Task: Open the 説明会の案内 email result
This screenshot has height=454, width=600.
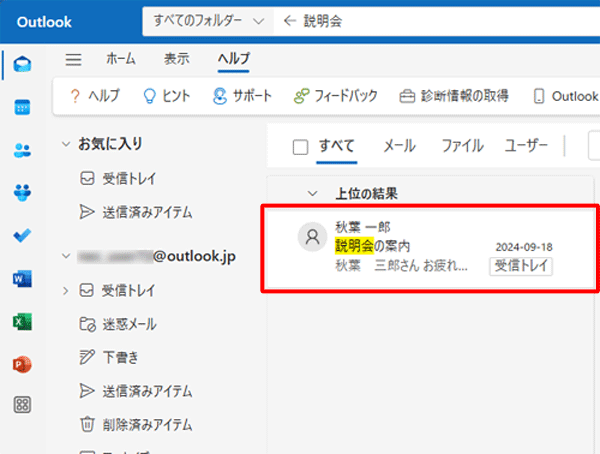Action: (x=430, y=248)
